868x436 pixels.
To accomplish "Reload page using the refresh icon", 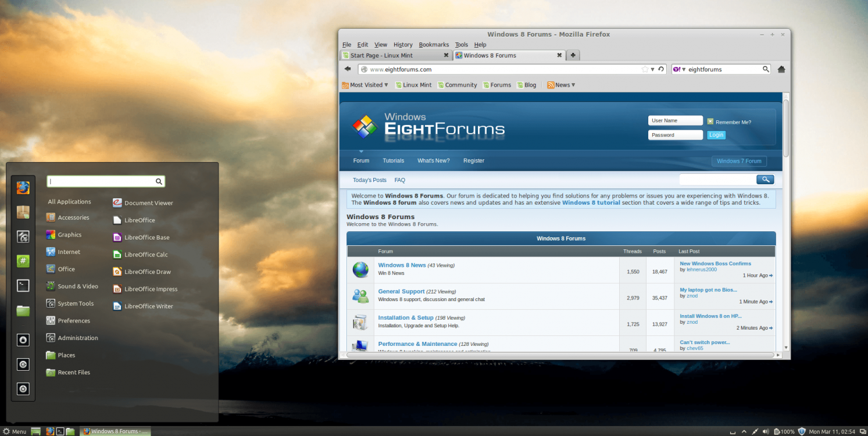I will pos(661,69).
